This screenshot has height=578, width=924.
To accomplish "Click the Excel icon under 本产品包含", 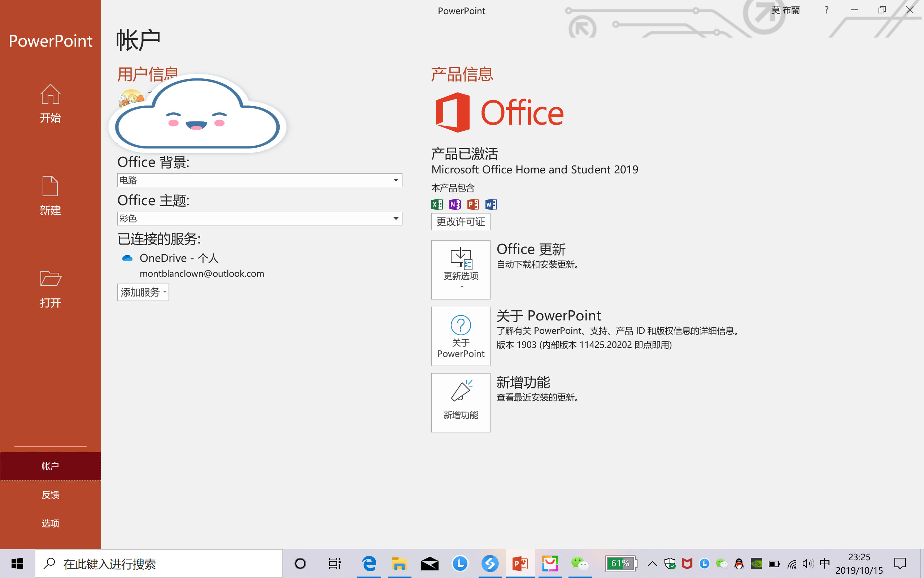I will (437, 204).
